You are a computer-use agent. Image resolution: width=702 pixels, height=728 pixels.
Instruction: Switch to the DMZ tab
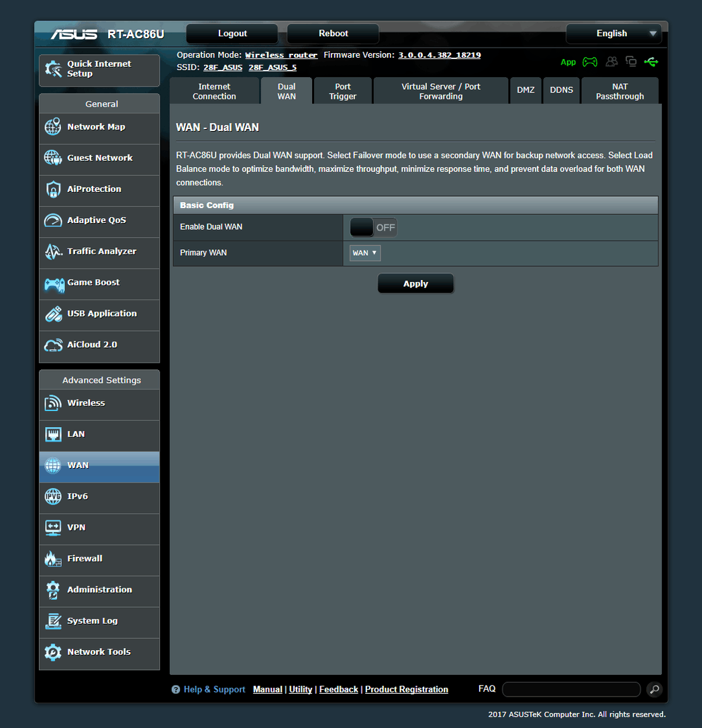coord(525,91)
